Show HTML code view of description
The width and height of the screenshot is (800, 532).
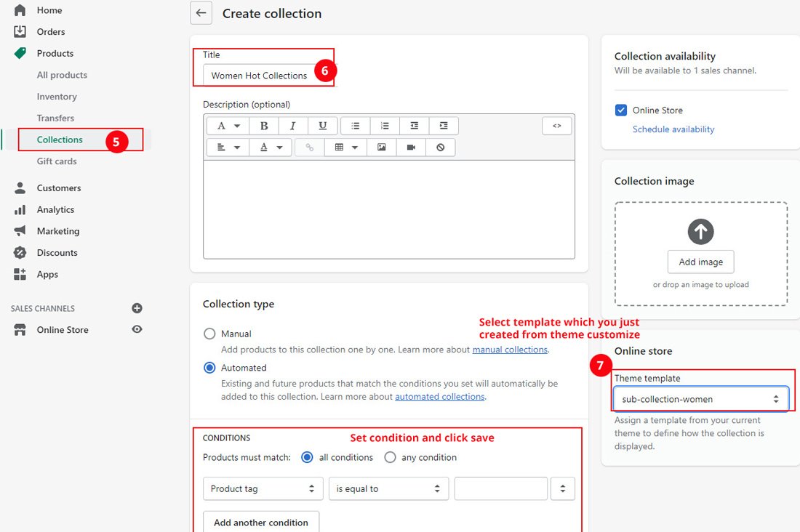coord(556,126)
